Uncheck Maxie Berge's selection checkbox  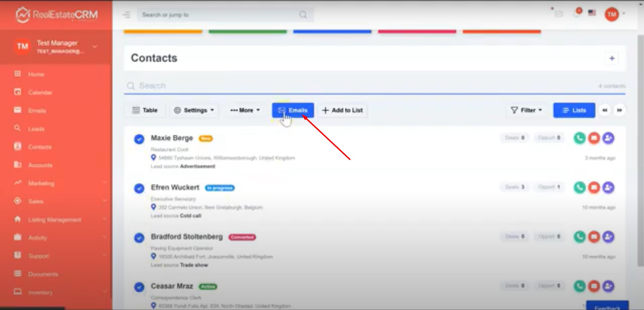(139, 139)
